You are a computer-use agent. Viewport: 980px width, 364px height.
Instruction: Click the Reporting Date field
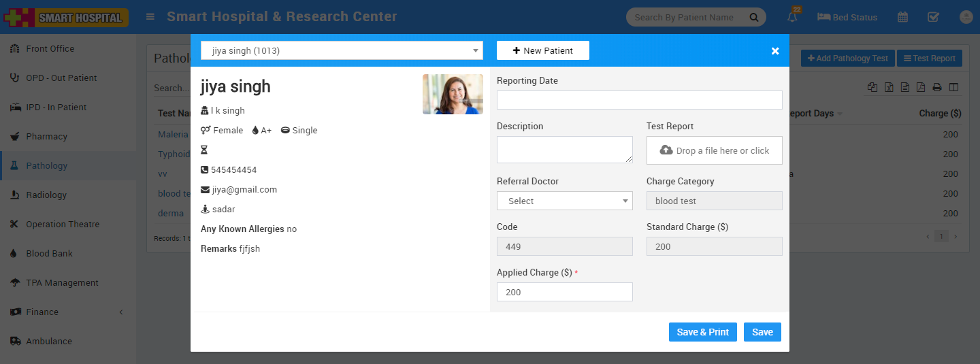click(639, 100)
